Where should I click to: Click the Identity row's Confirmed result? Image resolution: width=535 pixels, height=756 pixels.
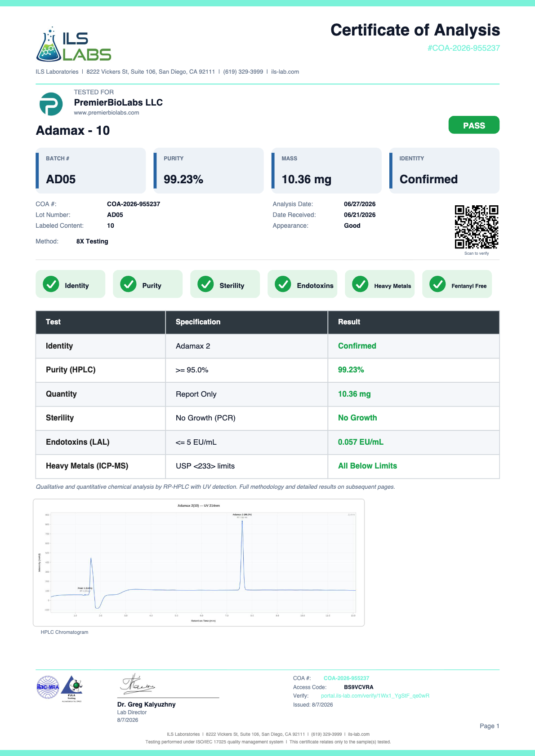pos(357,346)
